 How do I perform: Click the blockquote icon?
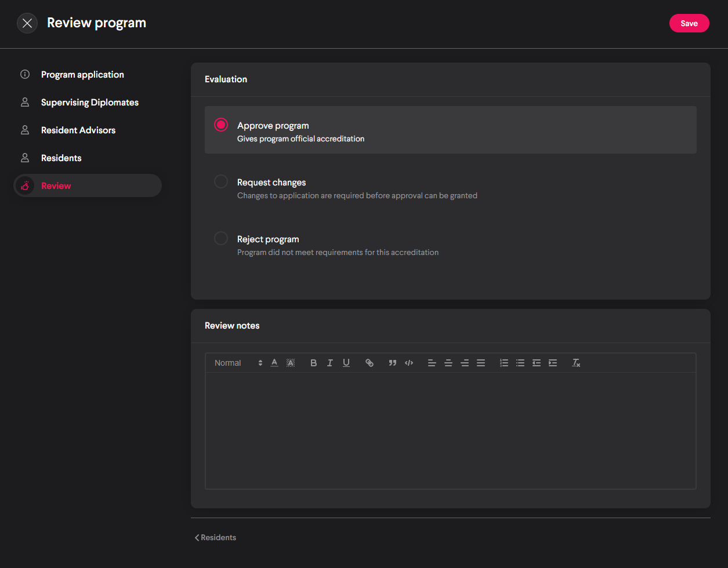[393, 363]
